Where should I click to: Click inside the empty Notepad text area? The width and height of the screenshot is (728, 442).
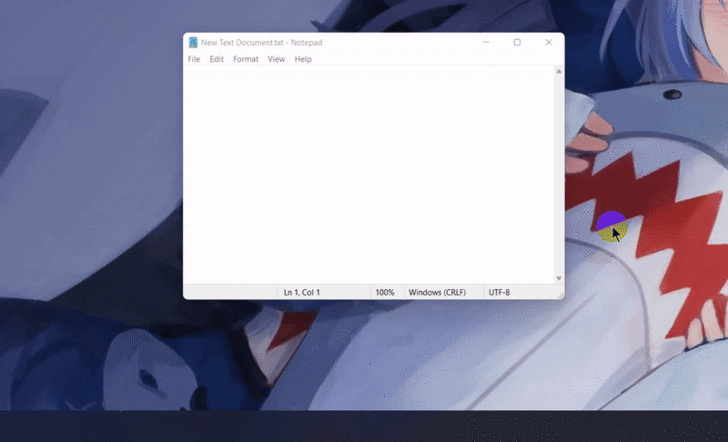[x=369, y=175]
